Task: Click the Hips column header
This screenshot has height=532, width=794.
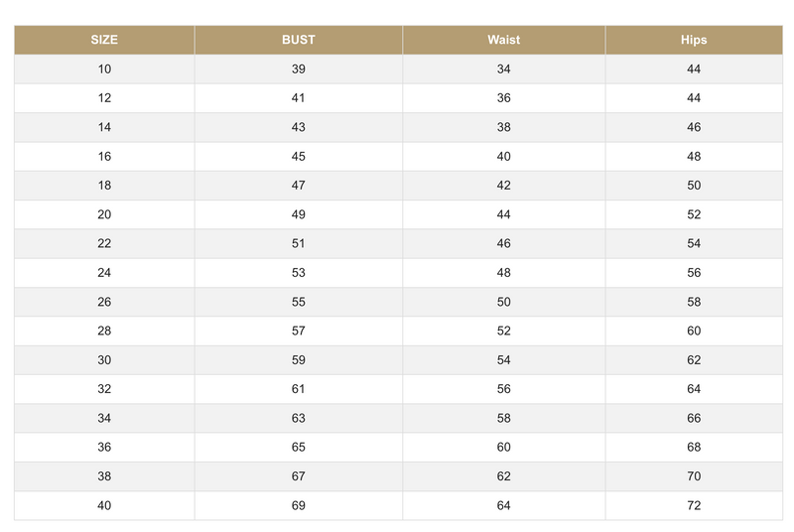Action: pyautogui.click(x=694, y=40)
